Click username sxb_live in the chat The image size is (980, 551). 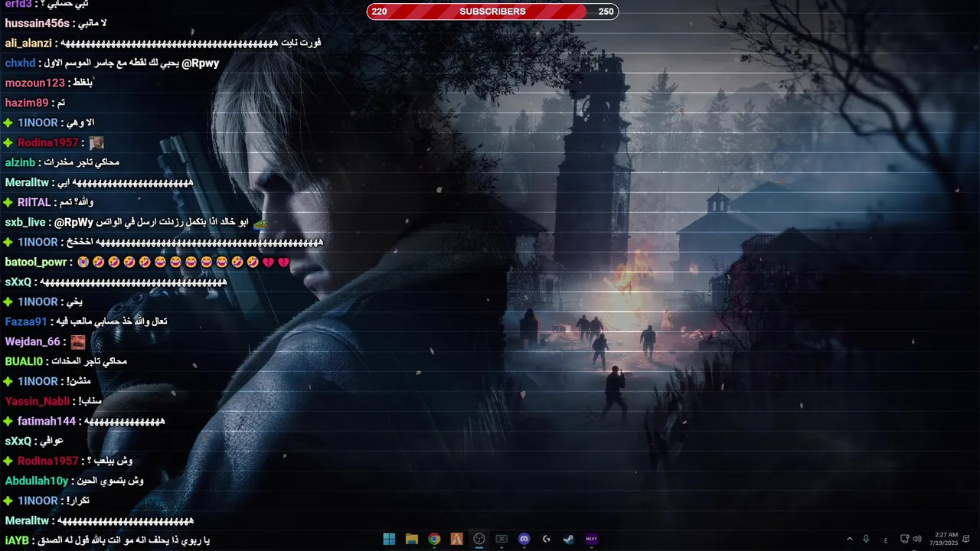(25, 223)
